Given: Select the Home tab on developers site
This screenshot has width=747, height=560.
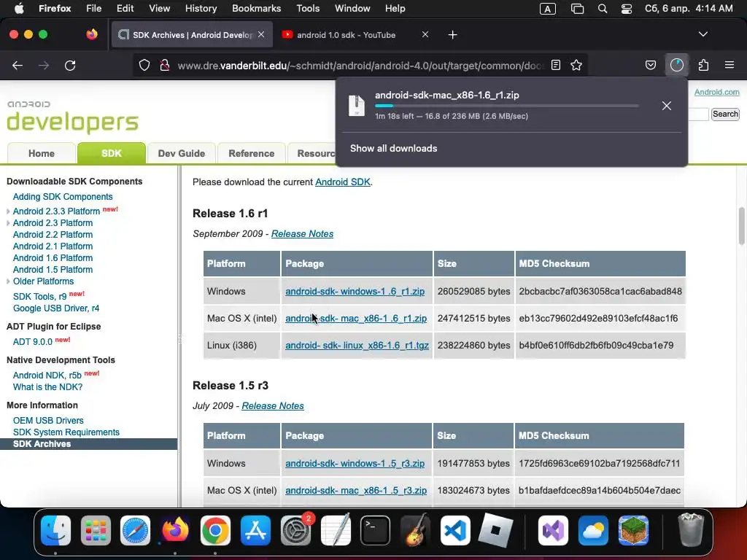Looking at the screenshot, I should (x=42, y=153).
